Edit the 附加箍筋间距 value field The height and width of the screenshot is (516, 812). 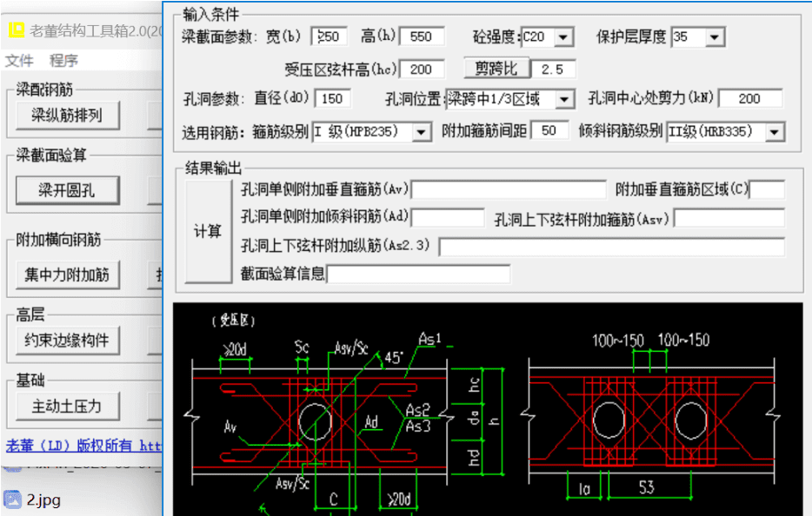click(549, 131)
